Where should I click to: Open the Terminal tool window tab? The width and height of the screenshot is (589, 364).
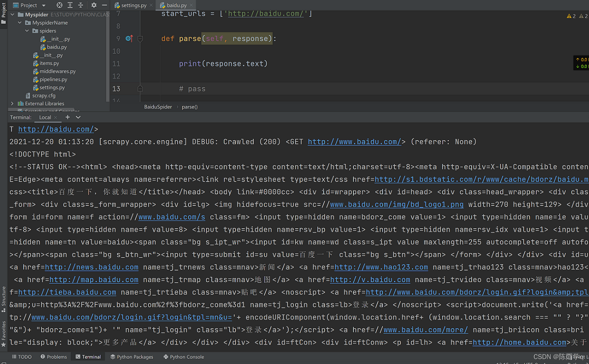point(88,357)
